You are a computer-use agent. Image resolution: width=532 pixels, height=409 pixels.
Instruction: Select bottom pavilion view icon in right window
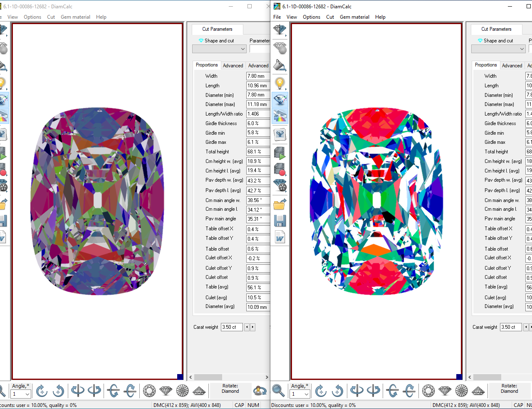tap(461, 391)
